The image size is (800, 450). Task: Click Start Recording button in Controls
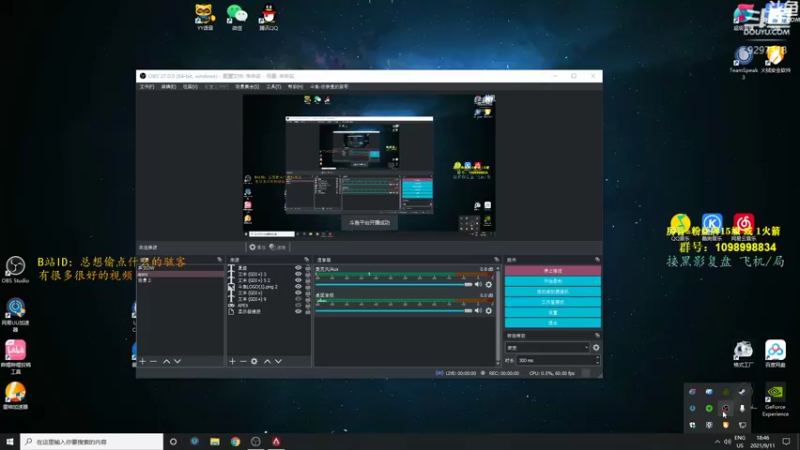pos(553,281)
